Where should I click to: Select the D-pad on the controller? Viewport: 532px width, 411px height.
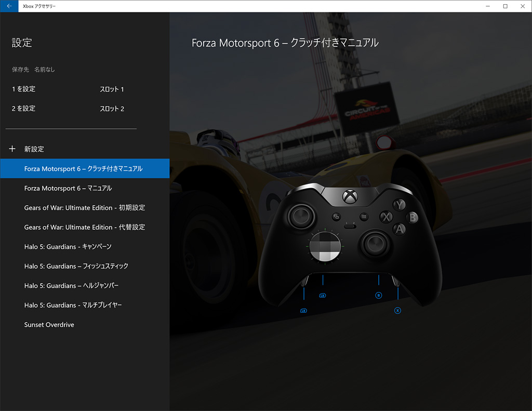click(x=325, y=247)
